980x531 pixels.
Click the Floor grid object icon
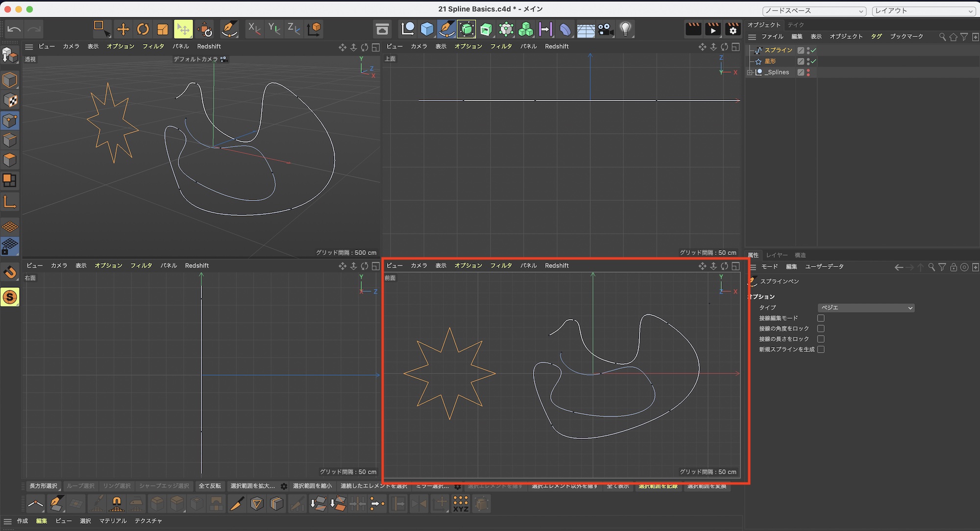pyautogui.click(x=586, y=30)
